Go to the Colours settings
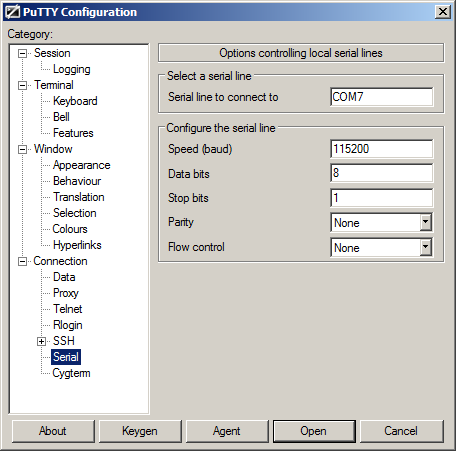Screen dimensions: 456x451 tap(70, 229)
